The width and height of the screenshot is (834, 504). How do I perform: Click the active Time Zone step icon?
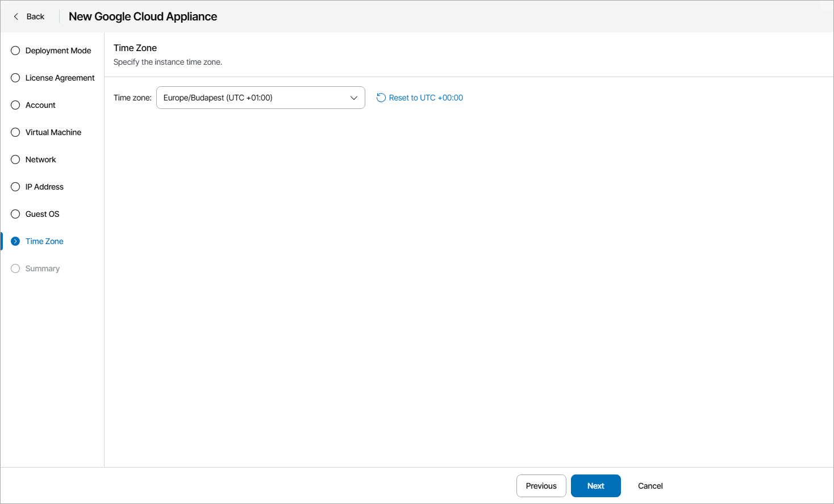pos(15,241)
